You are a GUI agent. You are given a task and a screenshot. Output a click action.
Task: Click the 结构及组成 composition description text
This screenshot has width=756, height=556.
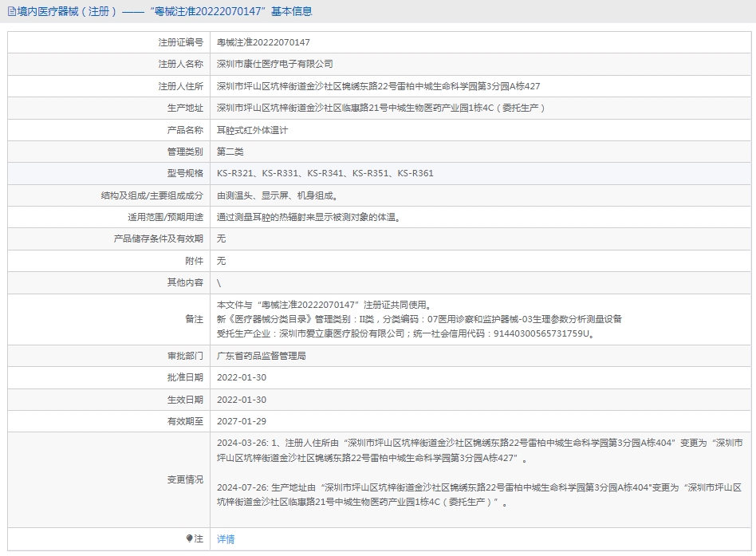click(x=277, y=195)
